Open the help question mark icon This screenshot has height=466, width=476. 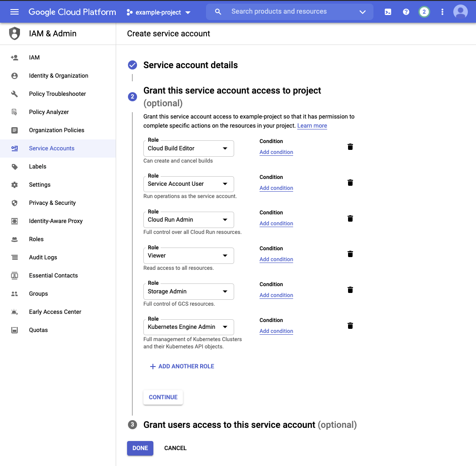(x=406, y=12)
